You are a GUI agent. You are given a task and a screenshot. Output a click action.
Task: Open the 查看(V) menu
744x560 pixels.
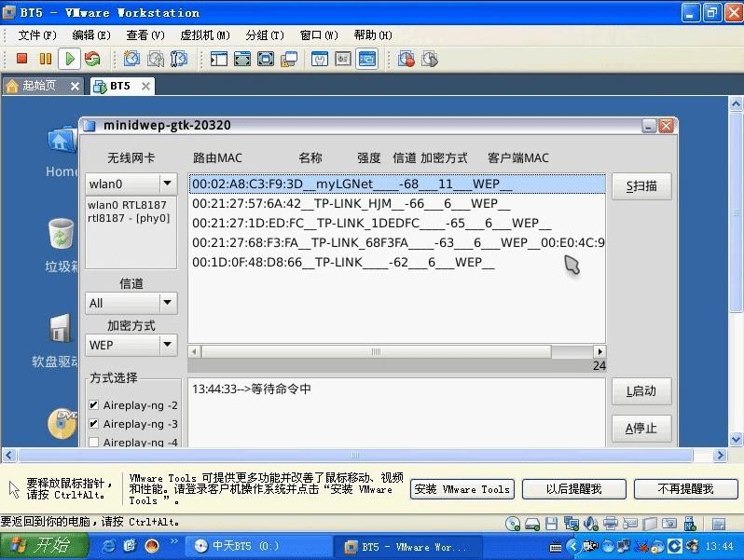coord(145,35)
